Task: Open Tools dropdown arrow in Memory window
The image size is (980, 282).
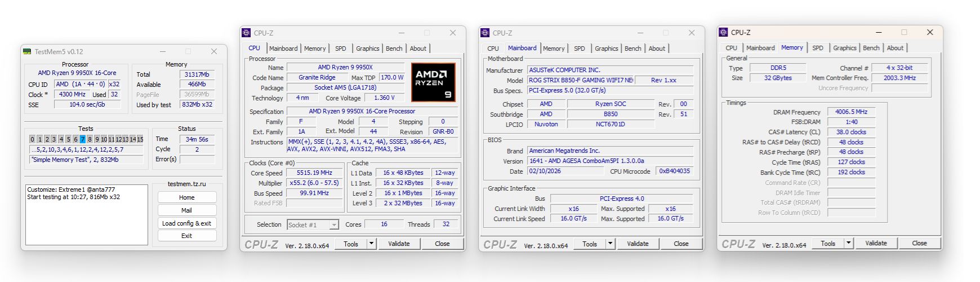Action: tap(848, 243)
